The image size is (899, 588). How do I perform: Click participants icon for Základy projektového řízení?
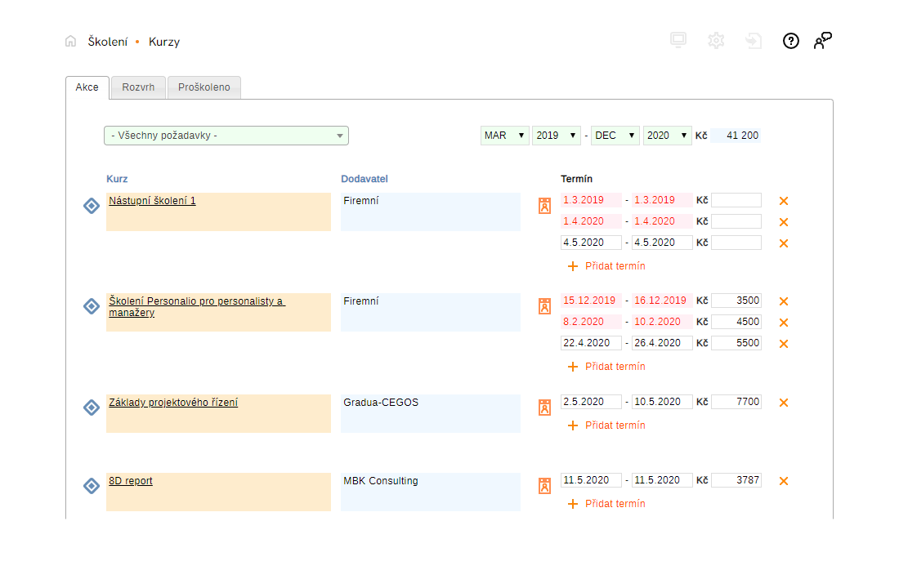click(544, 407)
